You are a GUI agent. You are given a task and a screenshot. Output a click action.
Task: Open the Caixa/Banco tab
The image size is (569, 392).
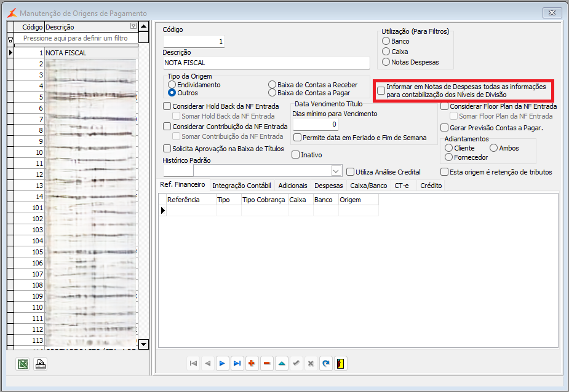[x=368, y=186]
